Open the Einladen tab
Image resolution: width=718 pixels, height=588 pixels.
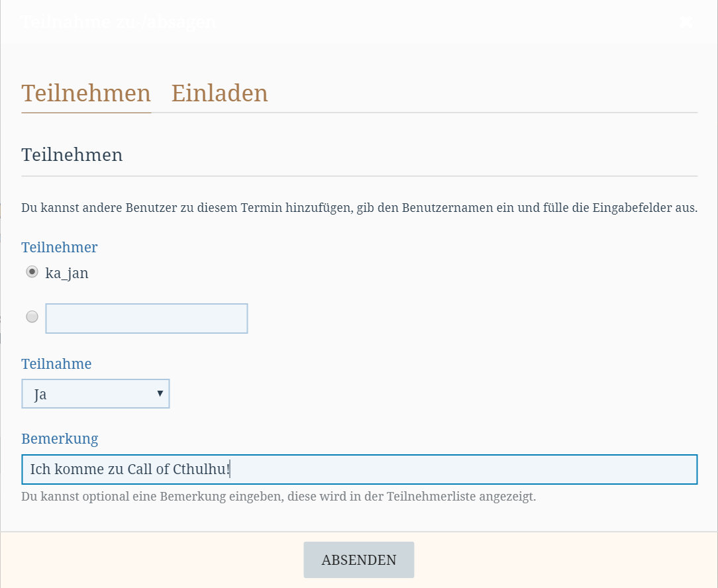pyautogui.click(x=219, y=93)
